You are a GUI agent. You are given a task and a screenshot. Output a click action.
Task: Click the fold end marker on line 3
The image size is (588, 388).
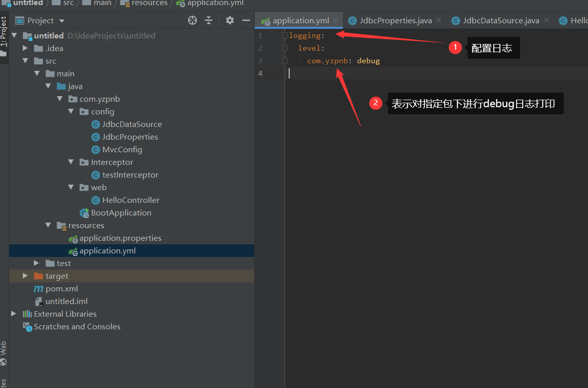click(x=285, y=61)
